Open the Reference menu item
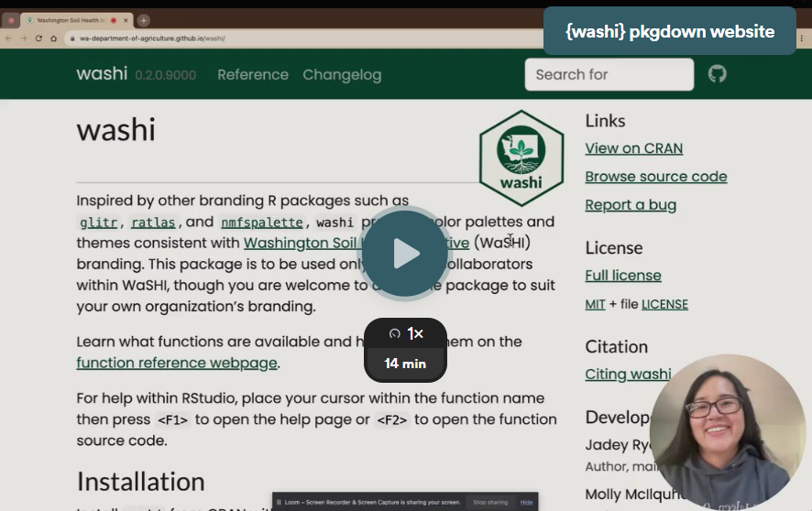Image resolution: width=812 pixels, height=511 pixels. click(x=252, y=75)
